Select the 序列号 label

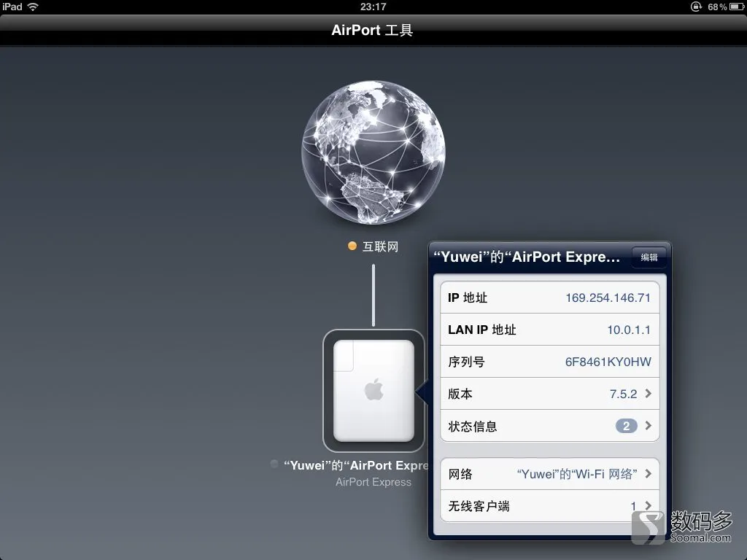[466, 362]
